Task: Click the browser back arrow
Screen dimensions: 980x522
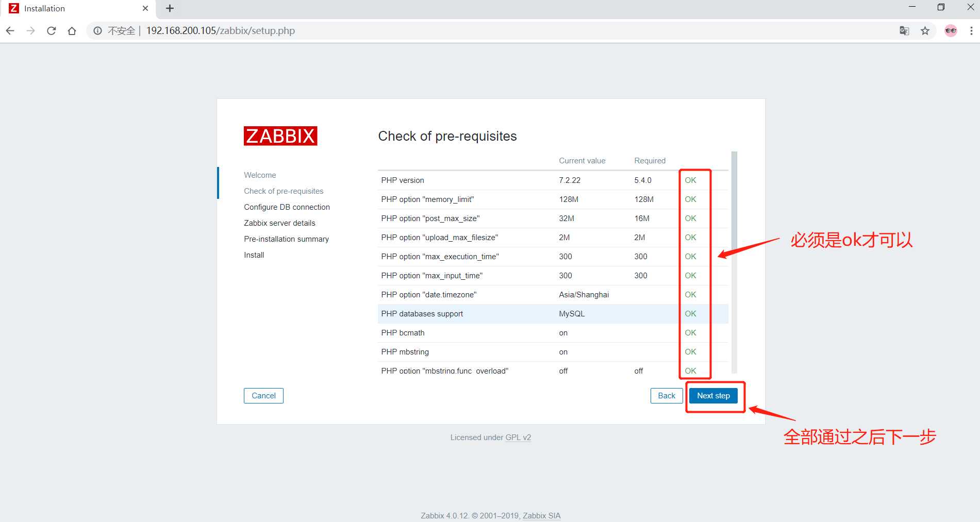Action: coord(10,31)
